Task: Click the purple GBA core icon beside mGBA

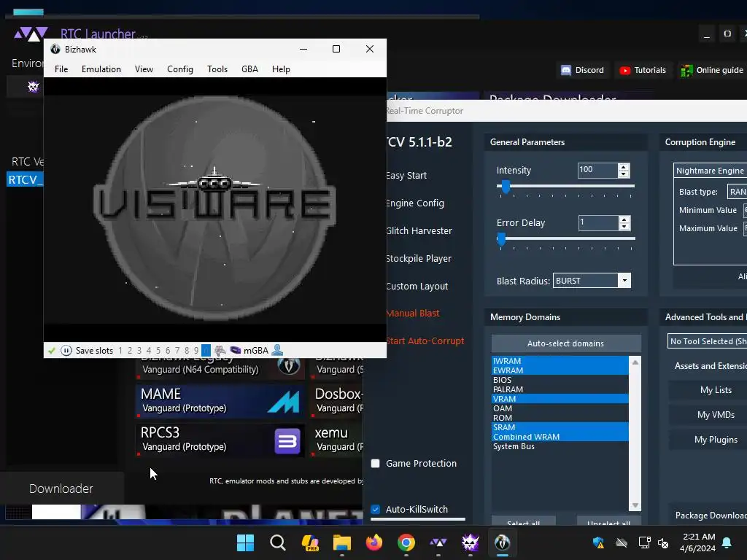Action: (x=236, y=351)
